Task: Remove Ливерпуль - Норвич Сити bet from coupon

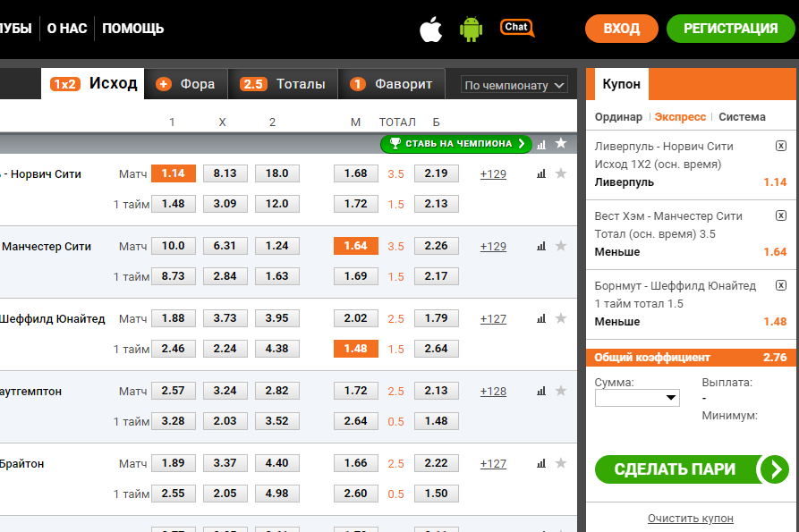Action: tap(780, 146)
